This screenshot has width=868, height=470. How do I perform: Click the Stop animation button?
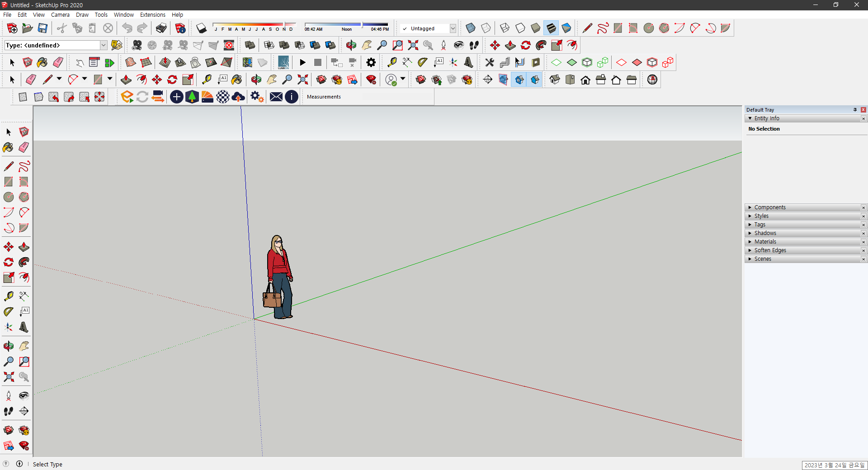pyautogui.click(x=318, y=62)
